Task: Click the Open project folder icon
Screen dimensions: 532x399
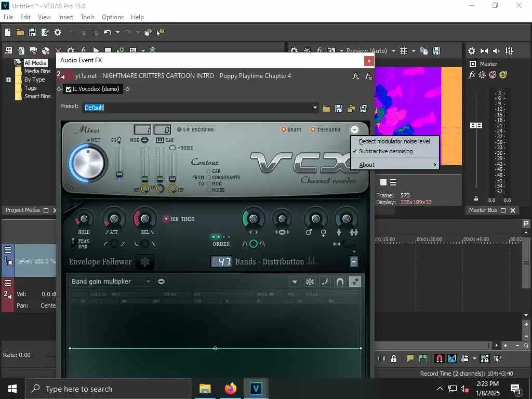Action: pyautogui.click(x=20, y=32)
